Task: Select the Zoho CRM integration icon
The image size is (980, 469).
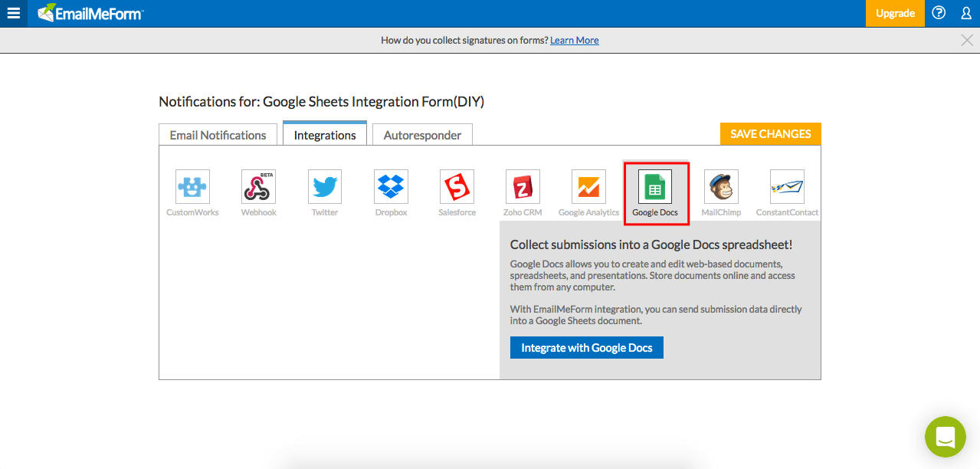Action: (523, 187)
